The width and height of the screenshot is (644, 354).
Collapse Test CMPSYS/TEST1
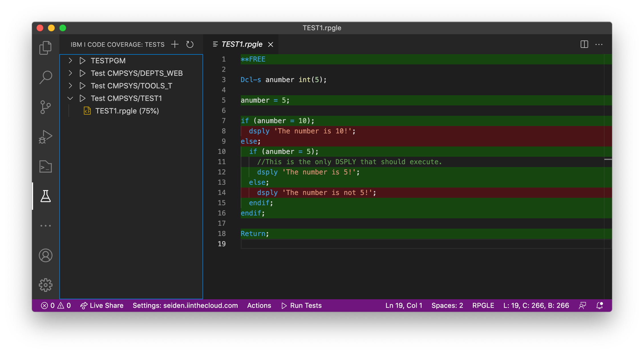(x=70, y=98)
